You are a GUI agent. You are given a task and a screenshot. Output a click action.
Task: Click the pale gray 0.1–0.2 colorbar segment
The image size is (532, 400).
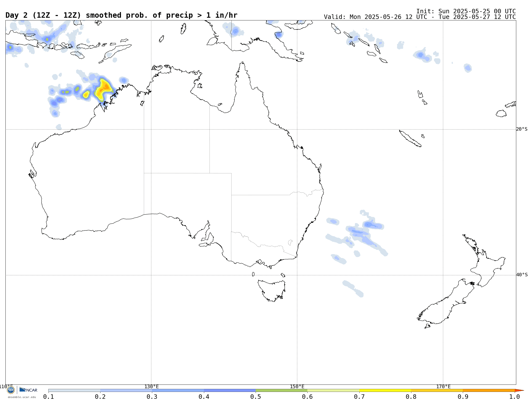[74, 390]
